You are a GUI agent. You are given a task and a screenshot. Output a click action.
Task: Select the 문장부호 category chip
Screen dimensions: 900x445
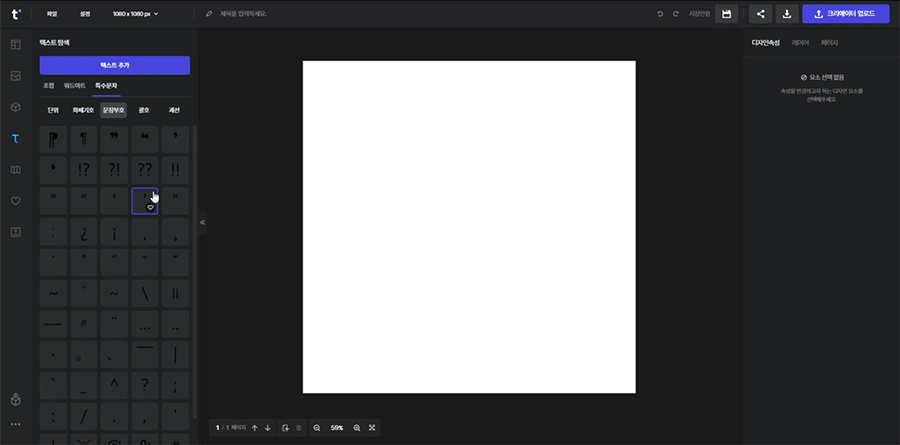point(114,110)
